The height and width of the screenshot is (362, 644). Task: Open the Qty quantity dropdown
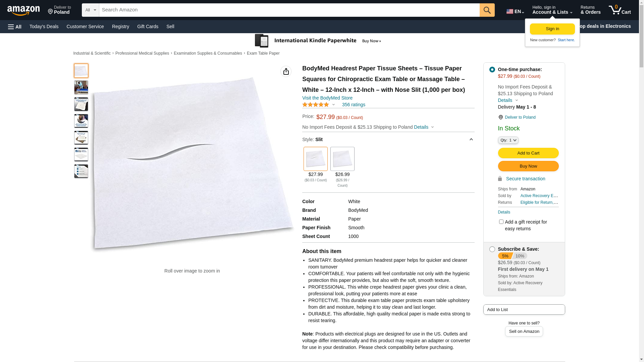click(x=508, y=140)
